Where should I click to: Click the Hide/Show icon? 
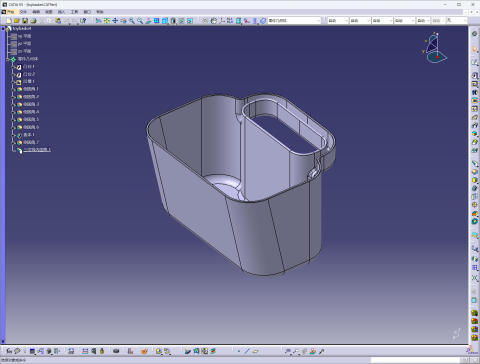[181, 21]
